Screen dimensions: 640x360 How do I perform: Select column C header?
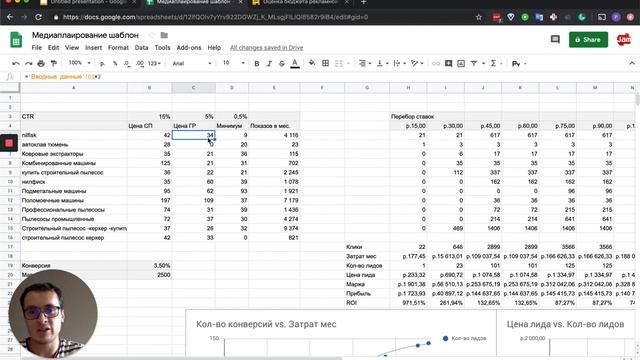coord(193,88)
